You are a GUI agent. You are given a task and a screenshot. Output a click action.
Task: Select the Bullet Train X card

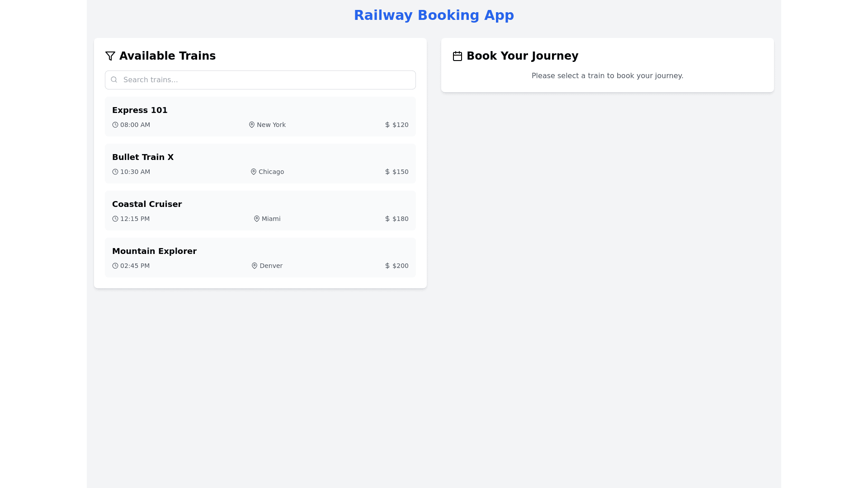click(260, 164)
